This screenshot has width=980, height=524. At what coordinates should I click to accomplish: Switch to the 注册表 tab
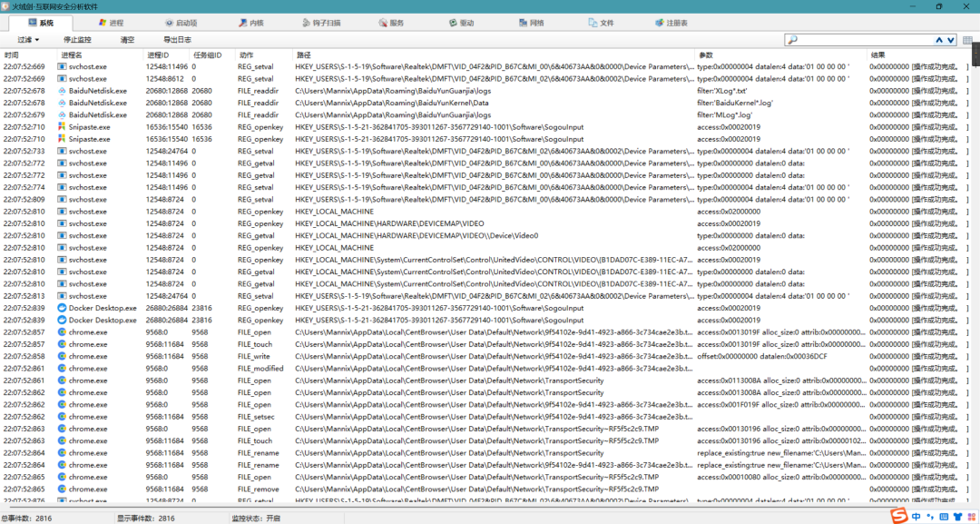(x=672, y=23)
